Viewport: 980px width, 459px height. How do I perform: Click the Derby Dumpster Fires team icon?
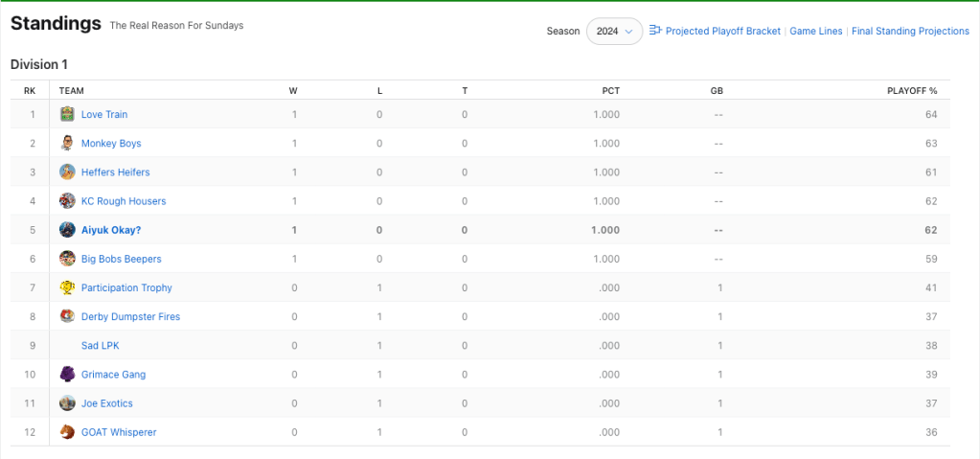[67, 316]
